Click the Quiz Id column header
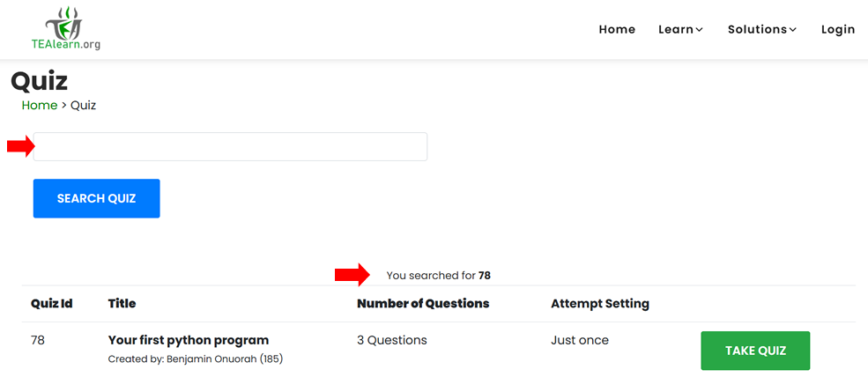868x377 pixels. tap(51, 304)
